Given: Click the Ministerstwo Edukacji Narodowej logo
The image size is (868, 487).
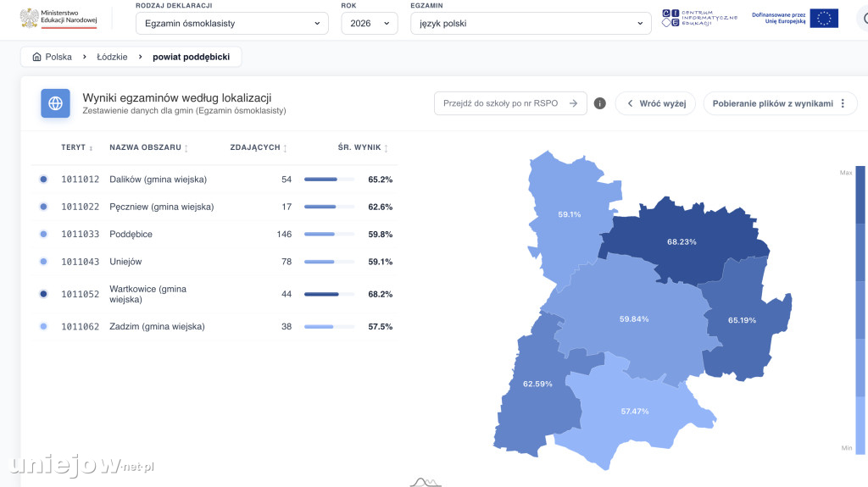Looking at the screenshot, I should (x=58, y=19).
